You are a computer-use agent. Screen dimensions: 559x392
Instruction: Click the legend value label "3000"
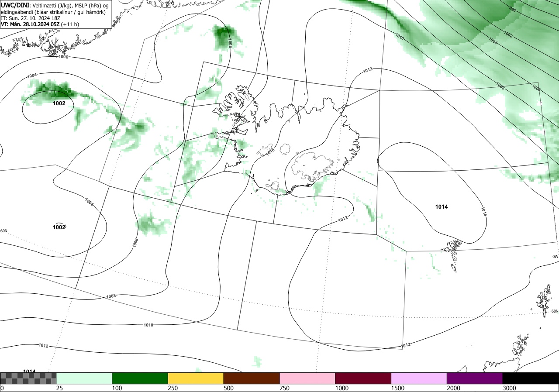[510, 388]
